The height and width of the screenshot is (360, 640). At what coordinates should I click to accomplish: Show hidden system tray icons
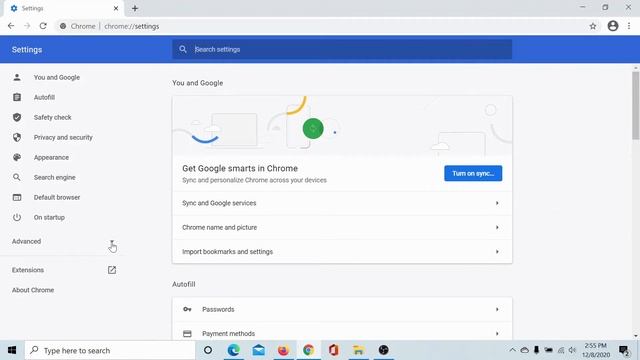[512, 350]
